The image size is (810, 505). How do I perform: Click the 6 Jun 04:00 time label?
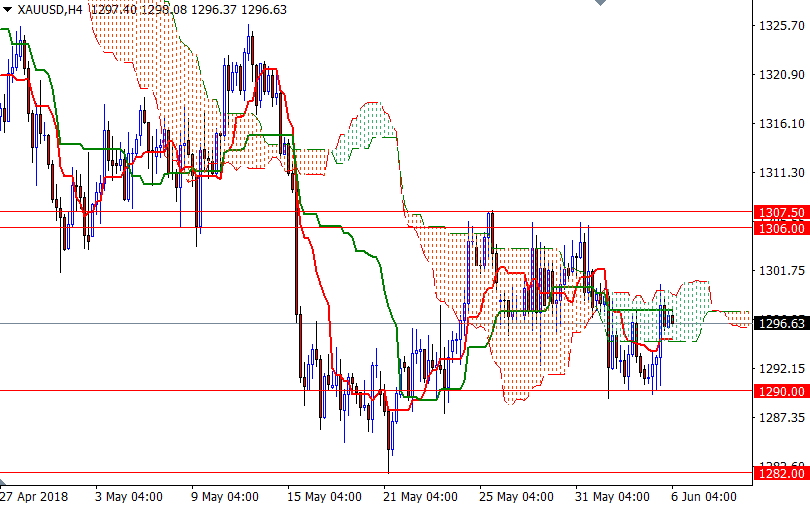(x=705, y=497)
